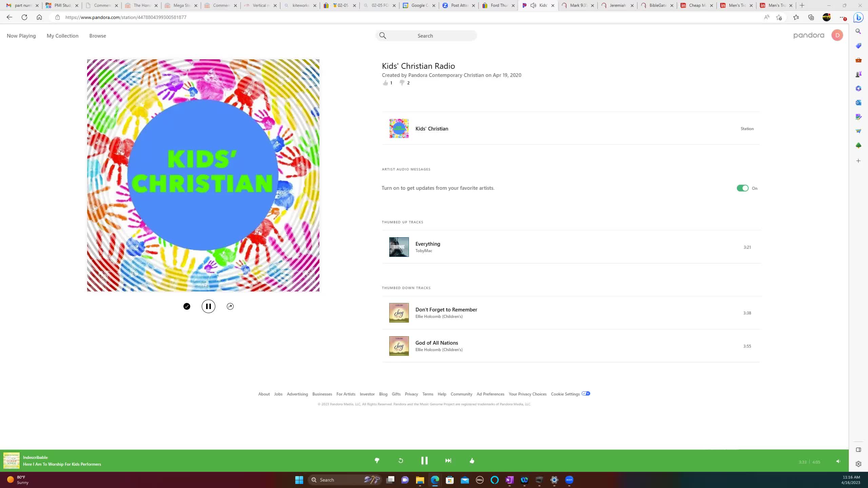This screenshot has width=868, height=488.
Task: Click the pandora logo
Action: tap(809, 36)
